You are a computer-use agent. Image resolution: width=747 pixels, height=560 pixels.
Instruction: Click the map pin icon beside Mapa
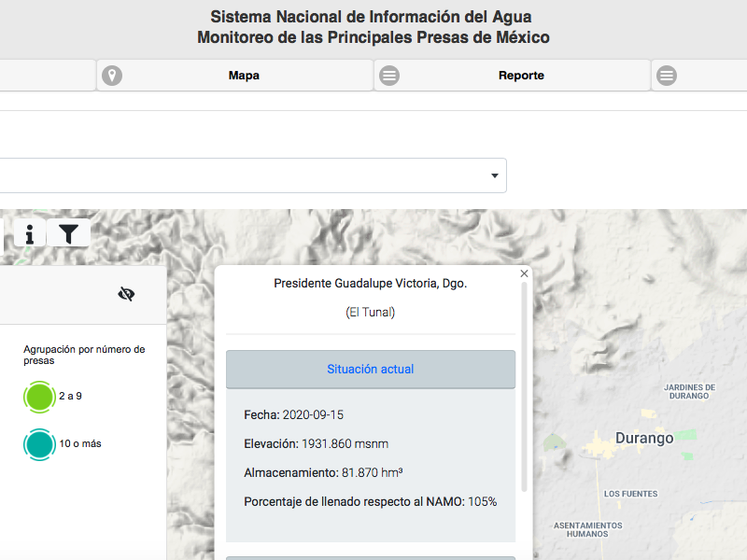[112, 76]
